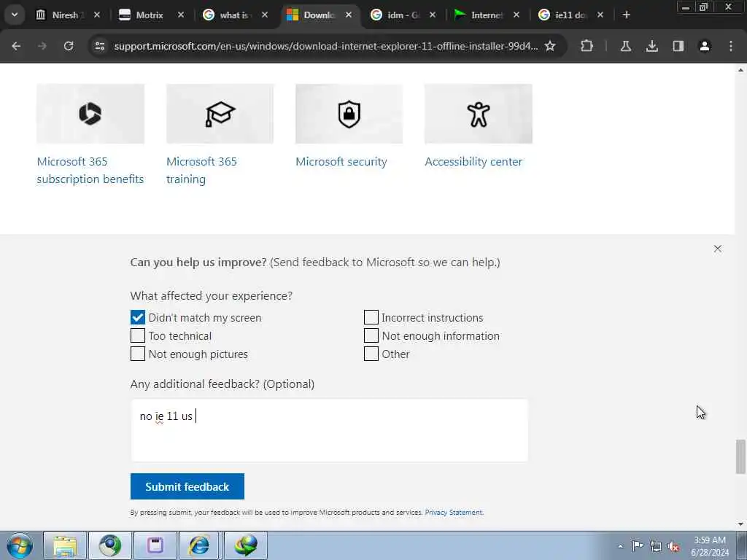The image size is (747, 560).
Task: Open the Privacy Statement link
Action: point(454,513)
